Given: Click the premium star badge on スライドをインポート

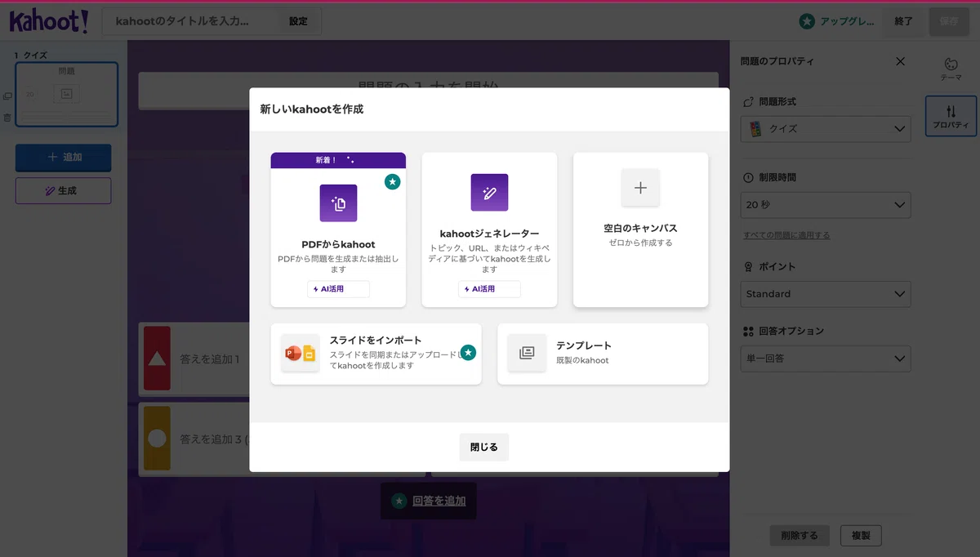Looking at the screenshot, I should pos(468,352).
